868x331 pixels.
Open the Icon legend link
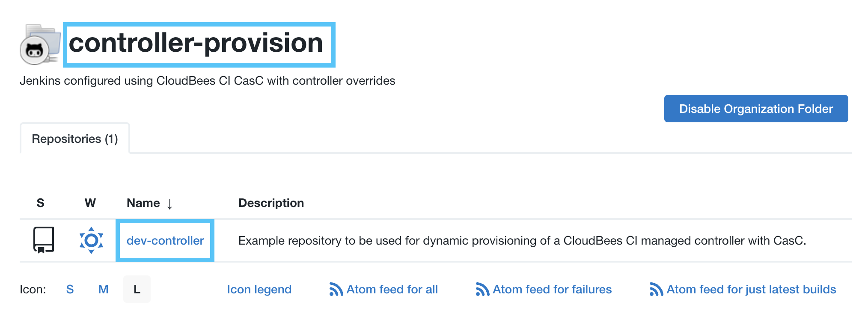tap(259, 290)
